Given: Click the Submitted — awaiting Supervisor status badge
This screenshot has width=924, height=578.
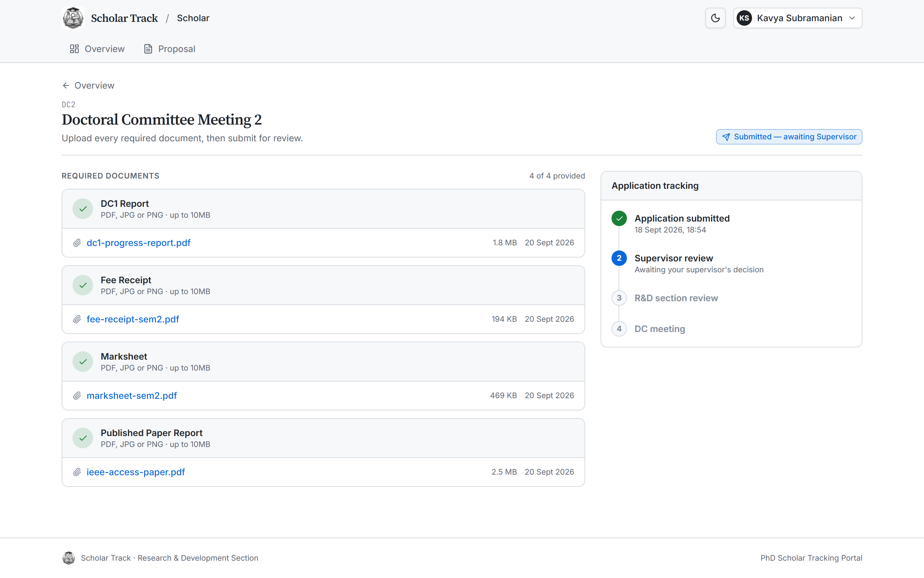Looking at the screenshot, I should click(789, 137).
